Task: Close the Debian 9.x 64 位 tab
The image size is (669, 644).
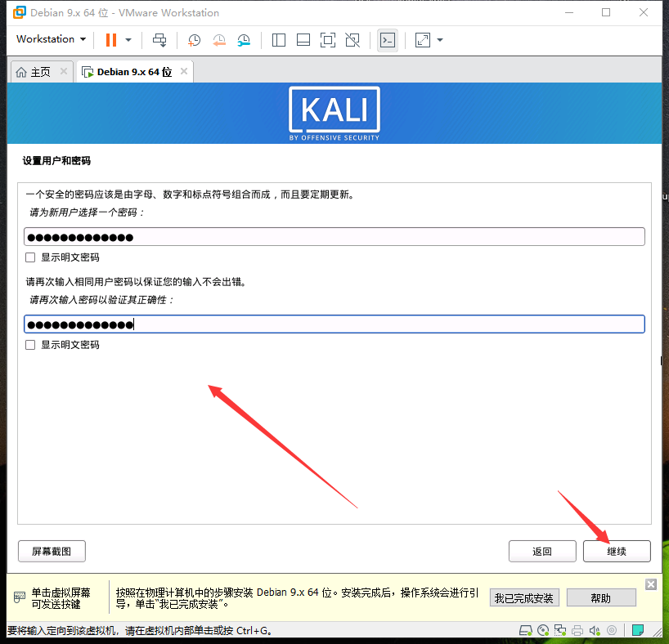Action: [x=184, y=71]
